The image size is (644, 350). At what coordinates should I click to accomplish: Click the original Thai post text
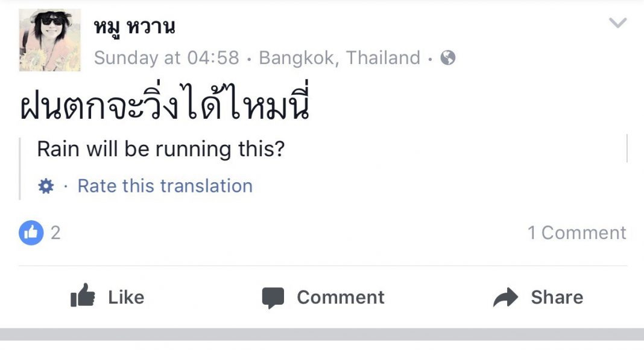coord(165,107)
